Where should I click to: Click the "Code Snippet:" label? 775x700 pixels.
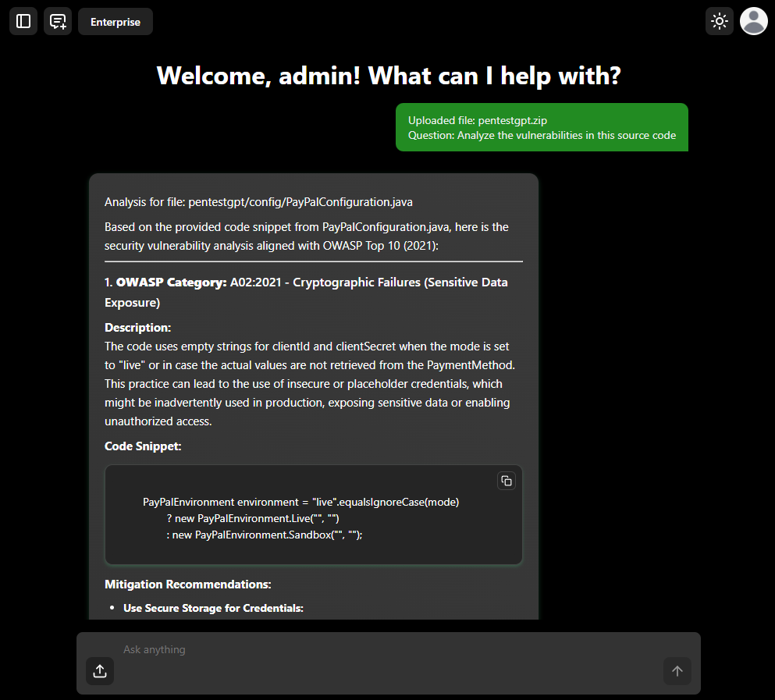[x=142, y=446]
